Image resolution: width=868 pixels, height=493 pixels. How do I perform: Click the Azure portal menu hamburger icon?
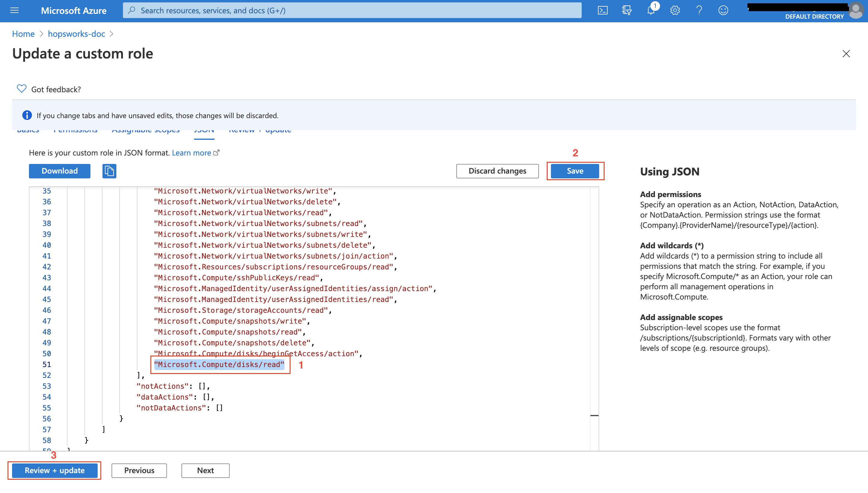click(15, 10)
